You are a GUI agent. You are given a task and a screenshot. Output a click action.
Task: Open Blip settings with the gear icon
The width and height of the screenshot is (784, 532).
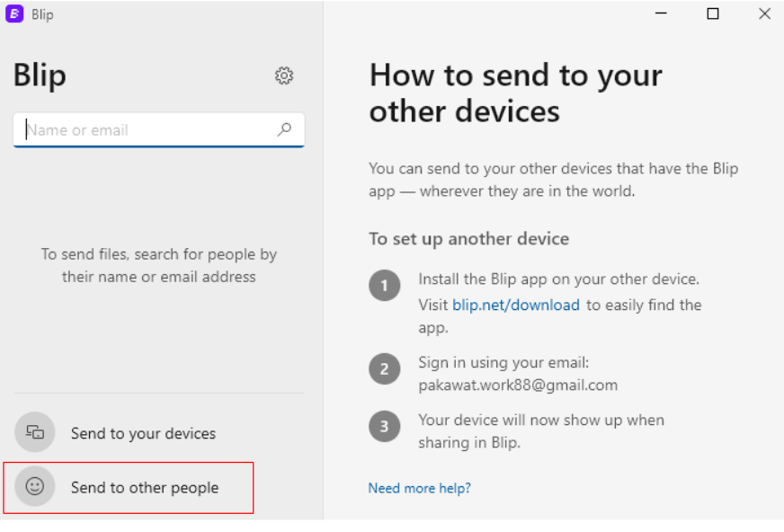pos(284,76)
